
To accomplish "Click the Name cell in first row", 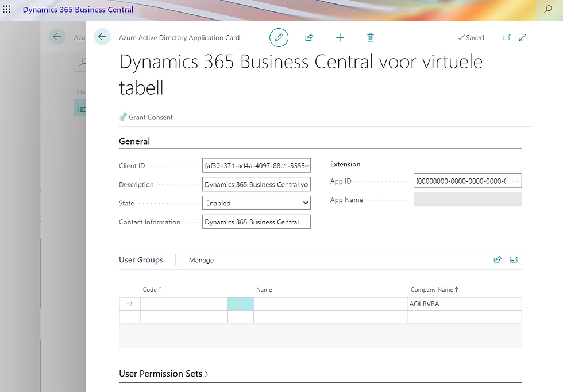I will pos(331,304).
